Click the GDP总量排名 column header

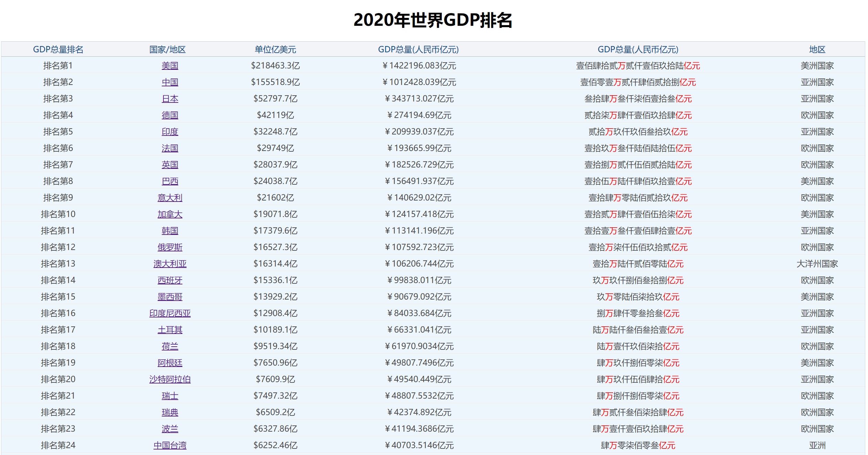click(x=58, y=50)
